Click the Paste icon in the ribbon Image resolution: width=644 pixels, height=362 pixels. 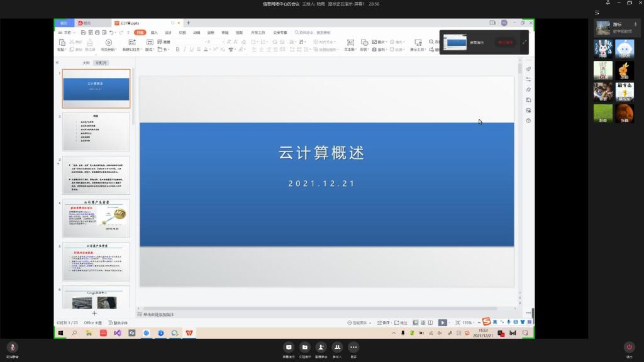tap(61, 43)
